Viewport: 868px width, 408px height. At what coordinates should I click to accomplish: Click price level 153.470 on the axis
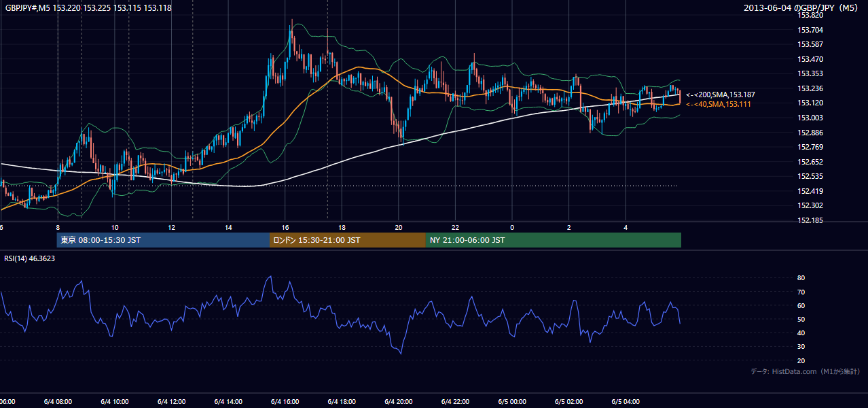click(810, 59)
